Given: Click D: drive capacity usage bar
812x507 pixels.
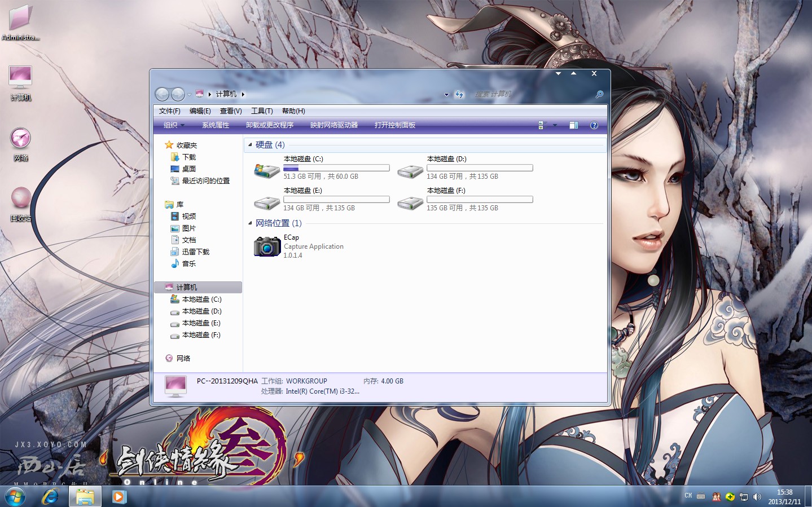Looking at the screenshot, I should (480, 168).
